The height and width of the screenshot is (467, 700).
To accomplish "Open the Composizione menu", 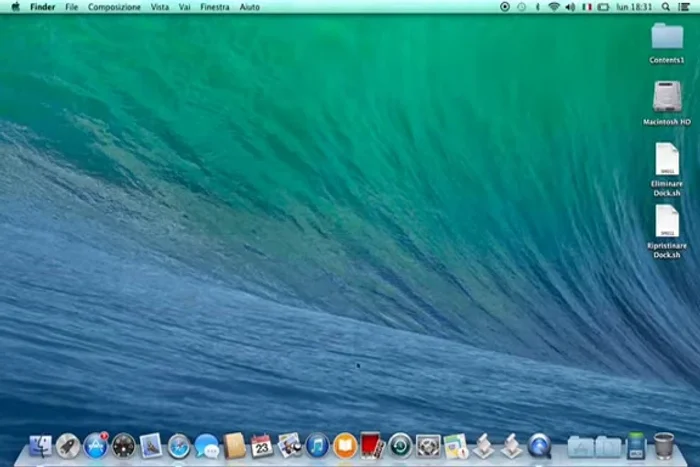I will click(114, 6).
